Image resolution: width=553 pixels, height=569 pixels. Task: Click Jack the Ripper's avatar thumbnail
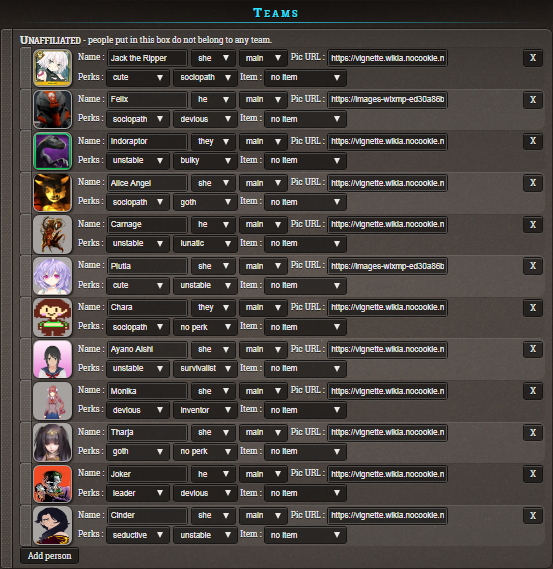(53, 68)
